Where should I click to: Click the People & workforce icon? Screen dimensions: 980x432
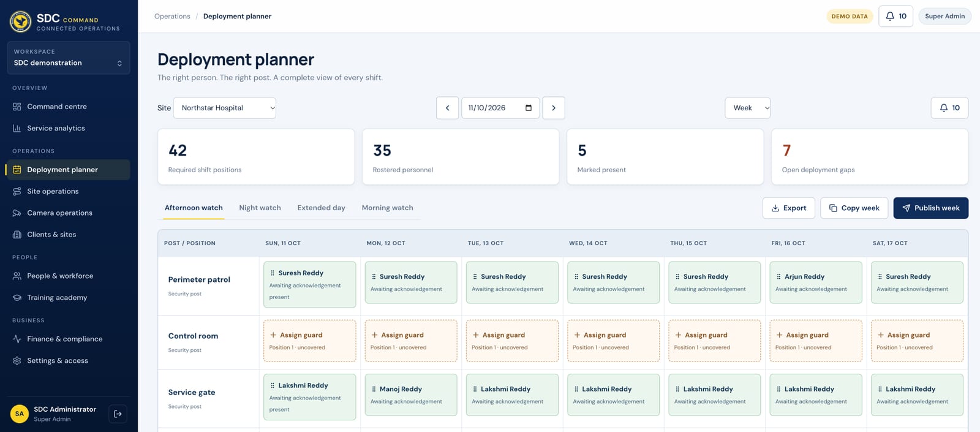click(x=17, y=276)
